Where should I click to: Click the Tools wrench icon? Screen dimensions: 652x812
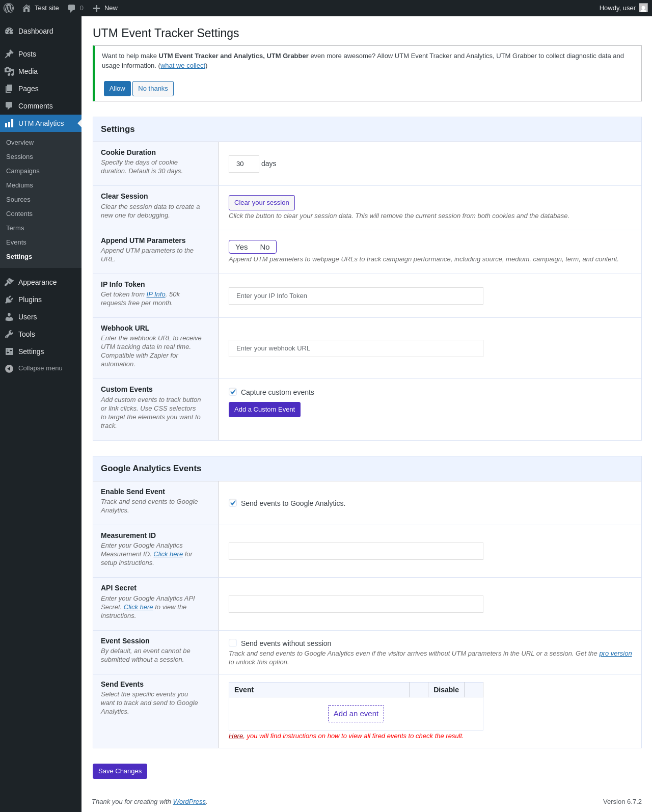tap(9, 334)
